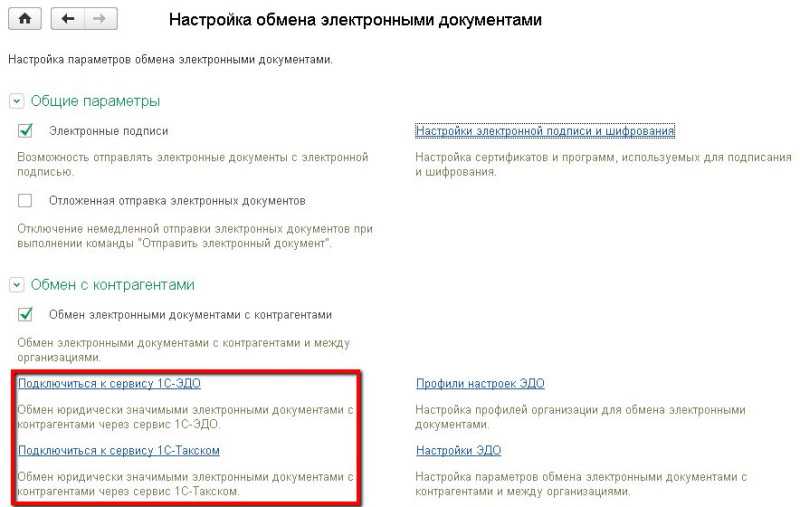The height and width of the screenshot is (507, 800).
Task: Open the Настройки ЭДО link
Action: 458,450
